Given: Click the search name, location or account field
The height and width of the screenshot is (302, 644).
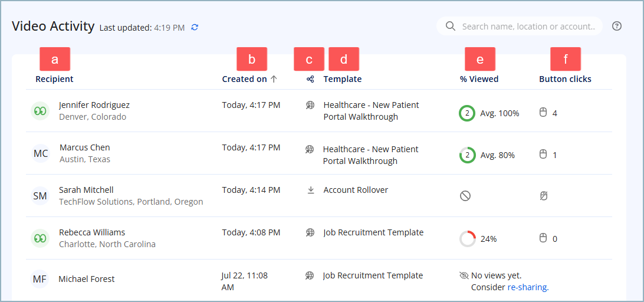Looking at the screenshot, I should click(527, 27).
